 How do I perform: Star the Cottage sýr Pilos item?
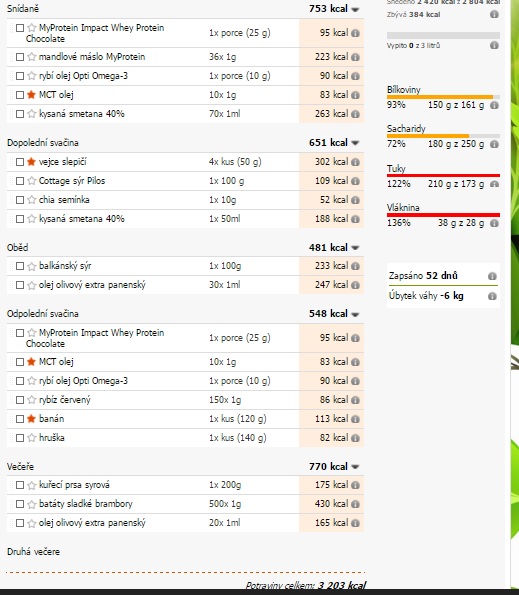32,181
